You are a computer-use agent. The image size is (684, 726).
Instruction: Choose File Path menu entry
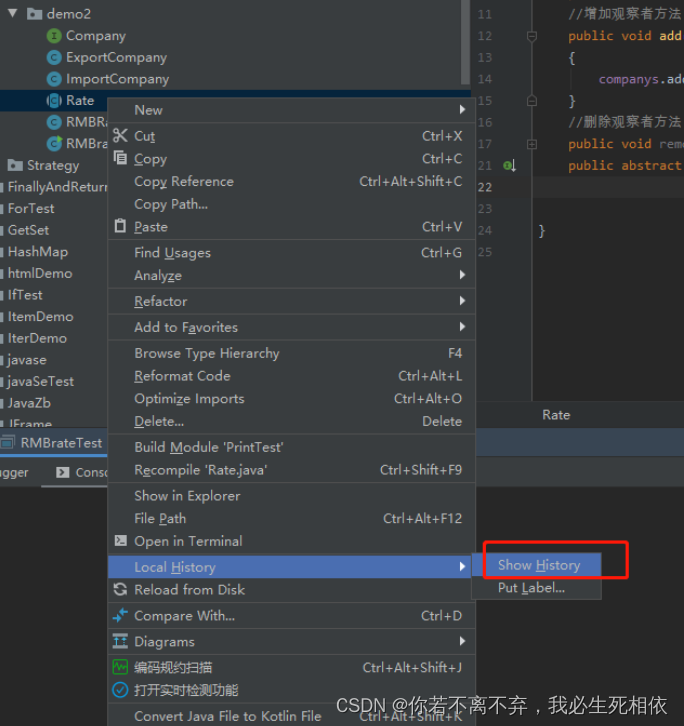pos(292,519)
